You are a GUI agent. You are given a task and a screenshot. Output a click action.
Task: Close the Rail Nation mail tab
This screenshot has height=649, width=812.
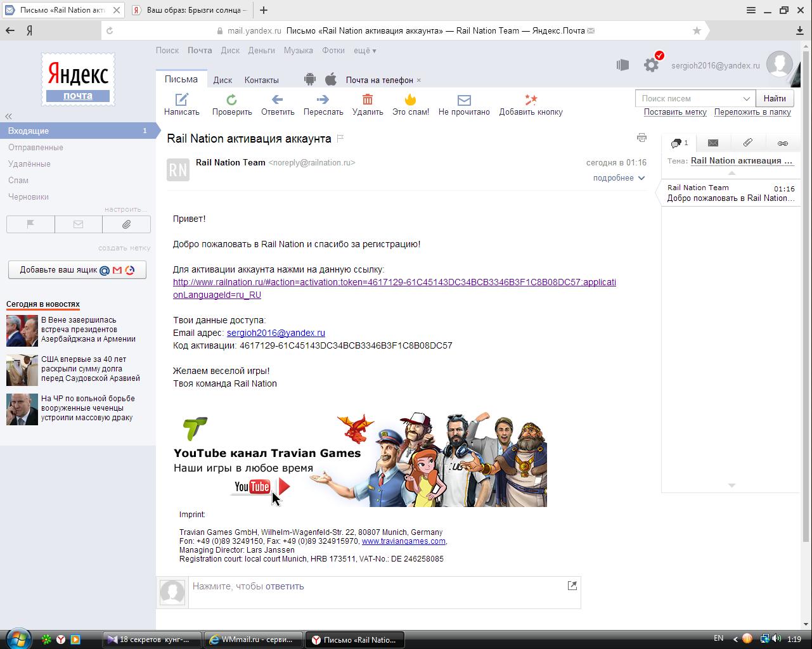(x=117, y=10)
